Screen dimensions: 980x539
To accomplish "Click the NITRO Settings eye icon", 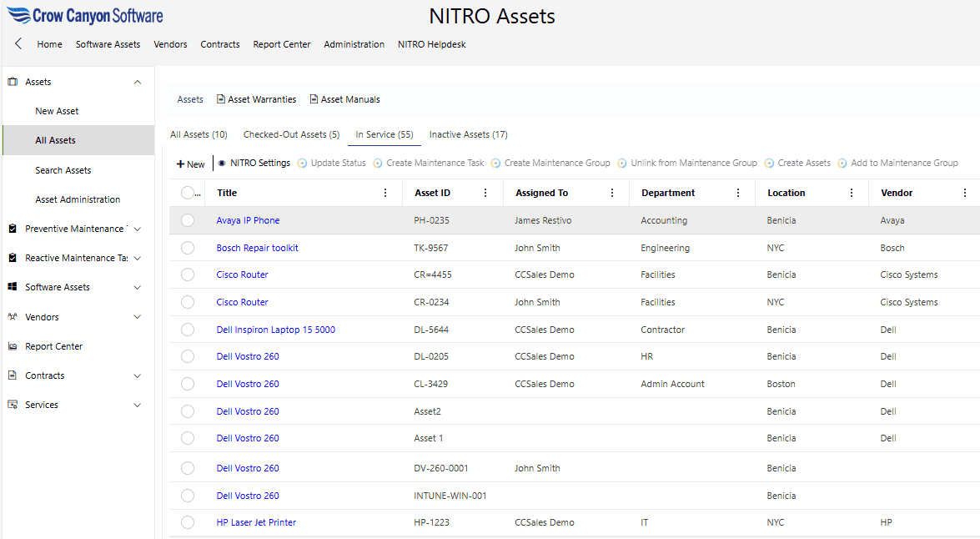I will 222,164.
